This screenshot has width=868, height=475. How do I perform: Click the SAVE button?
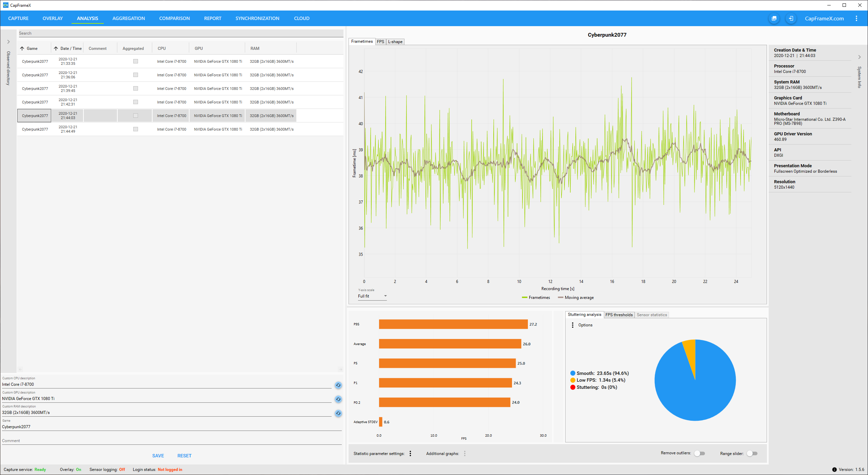[158, 456]
